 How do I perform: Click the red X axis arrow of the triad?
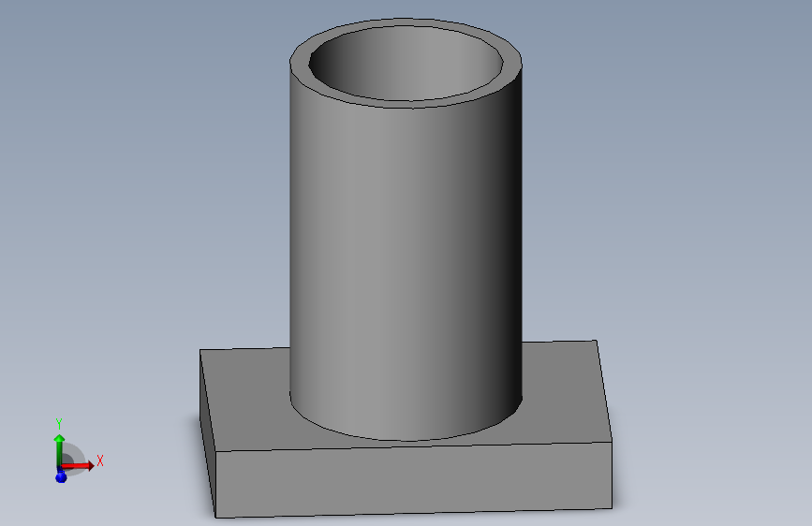click(79, 465)
